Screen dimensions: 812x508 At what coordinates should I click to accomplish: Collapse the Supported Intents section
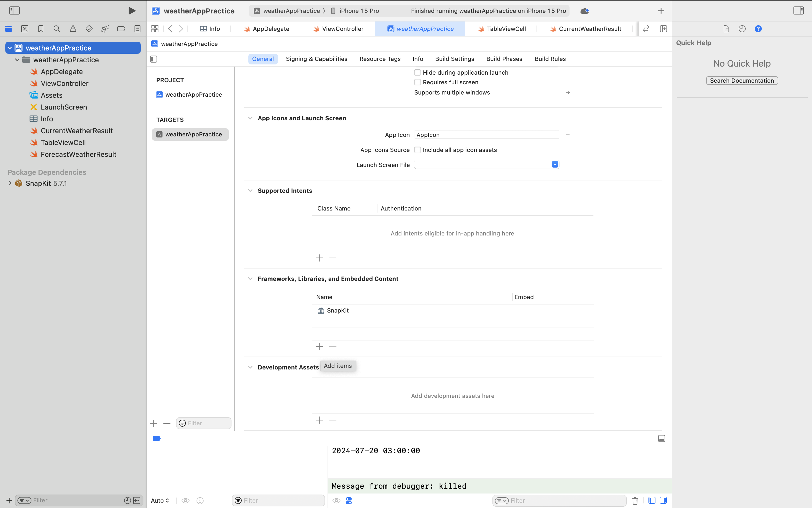250,191
